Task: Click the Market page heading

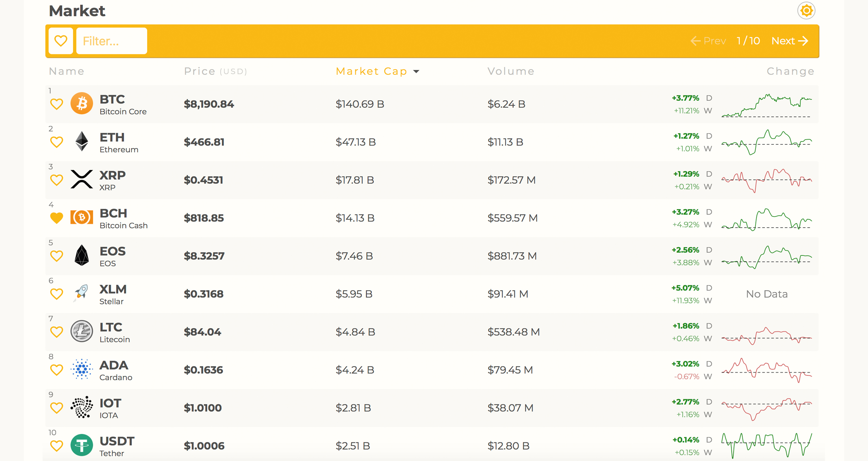Action: (77, 11)
